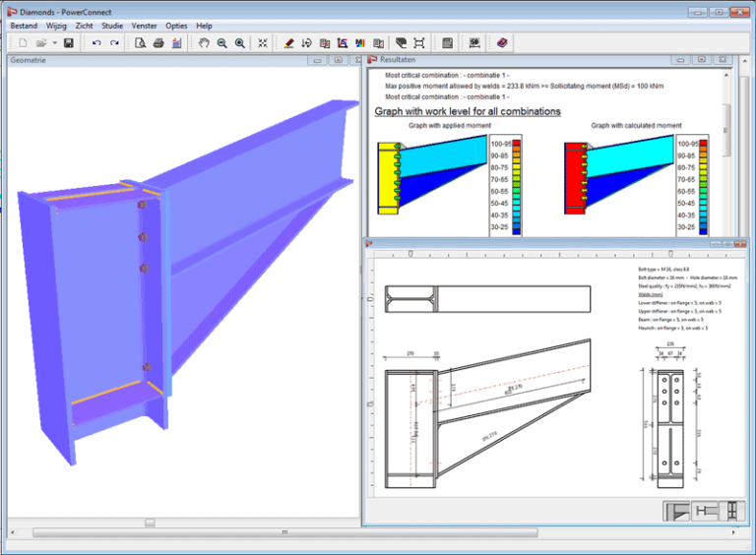Image resolution: width=756 pixels, height=555 pixels.
Task: Open the Wijzig menu
Action: (x=56, y=26)
